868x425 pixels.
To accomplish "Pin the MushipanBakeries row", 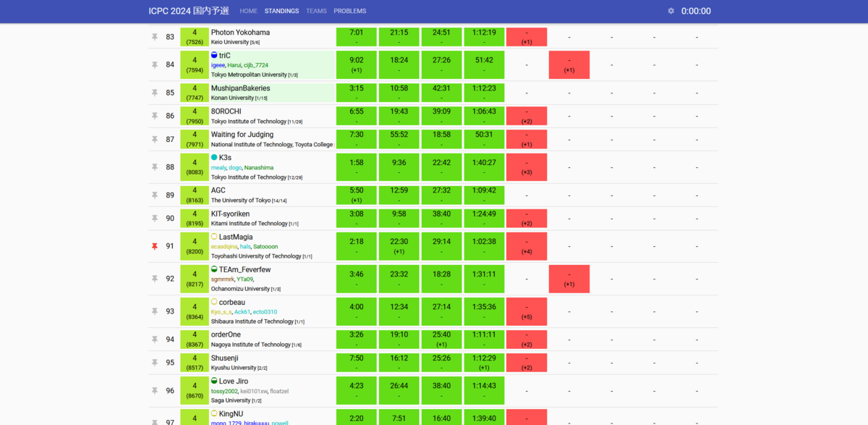I will tap(154, 93).
